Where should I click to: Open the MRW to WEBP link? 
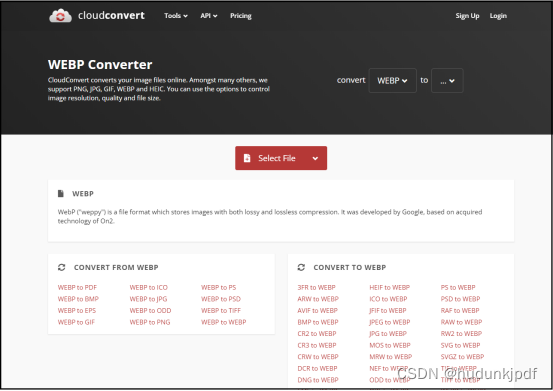click(x=391, y=357)
